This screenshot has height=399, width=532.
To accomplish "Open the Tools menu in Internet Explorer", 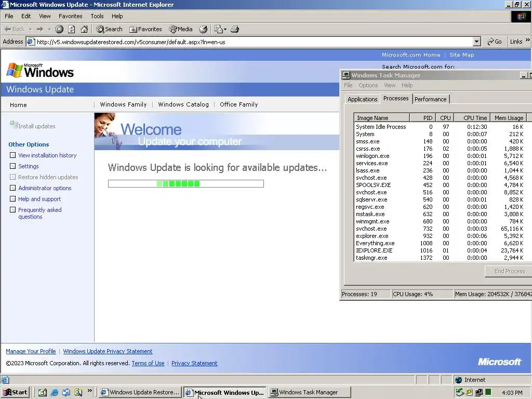I will (97, 16).
